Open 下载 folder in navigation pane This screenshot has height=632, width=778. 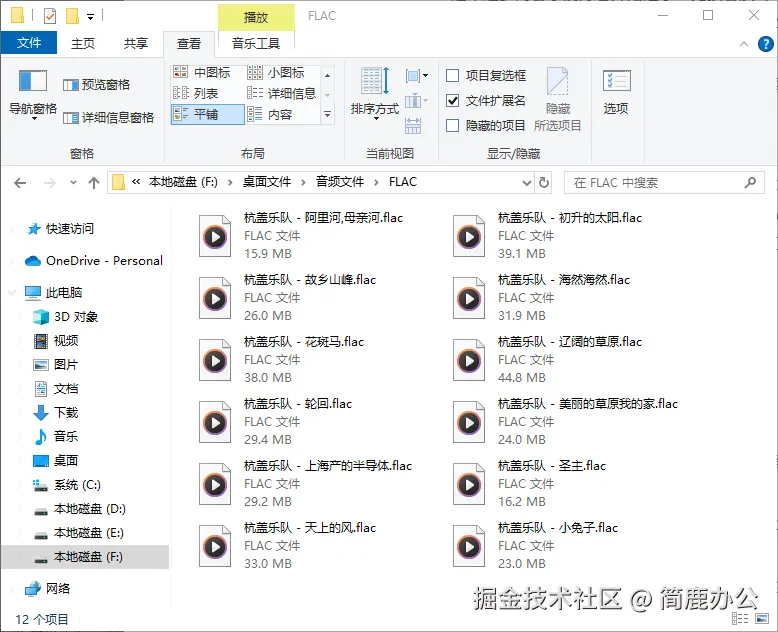tap(56, 412)
